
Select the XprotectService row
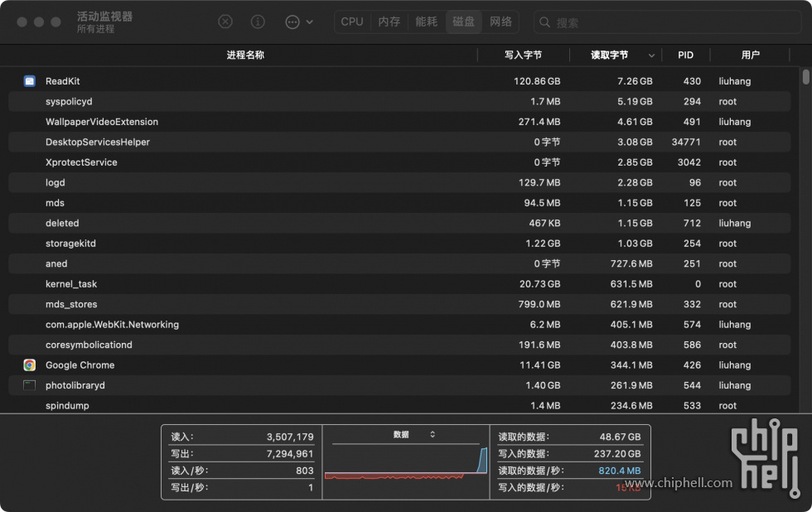399,162
